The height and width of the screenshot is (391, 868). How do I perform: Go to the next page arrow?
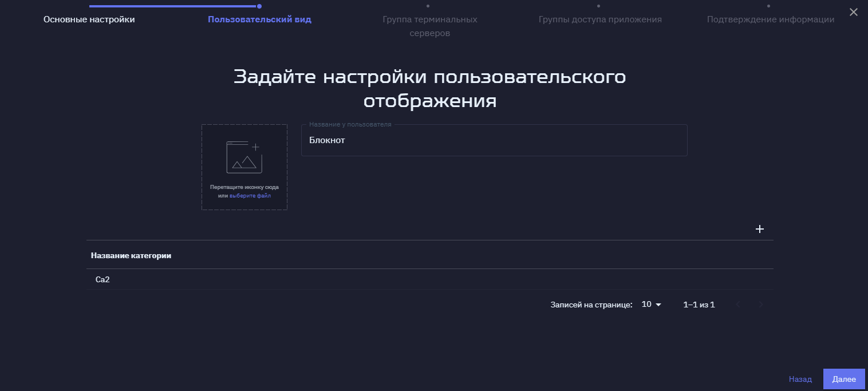[761, 305]
